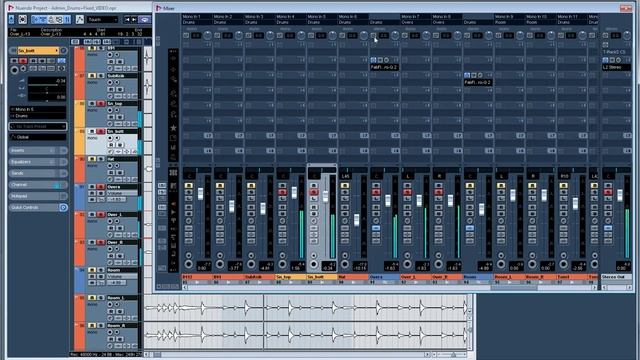Open the No Track Preset dropdown
The width and height of the screenshot is (640, 360).
(38, 127)
